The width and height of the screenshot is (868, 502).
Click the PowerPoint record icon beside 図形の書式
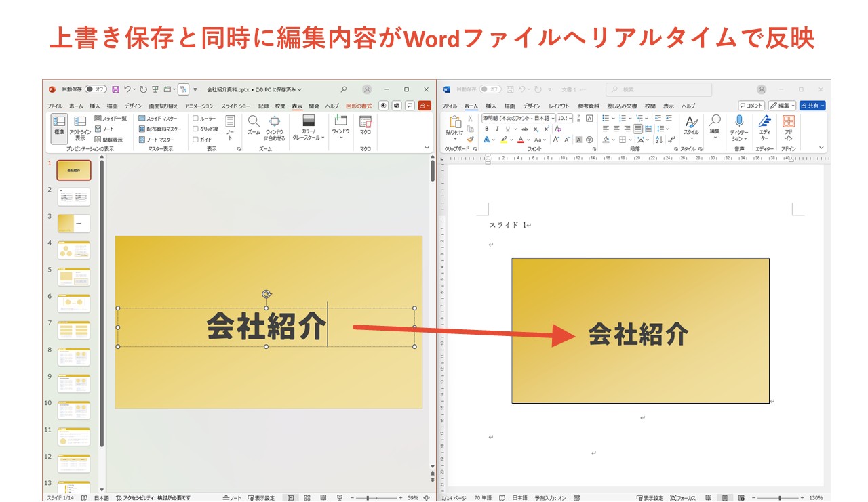(x=384, y=106)
